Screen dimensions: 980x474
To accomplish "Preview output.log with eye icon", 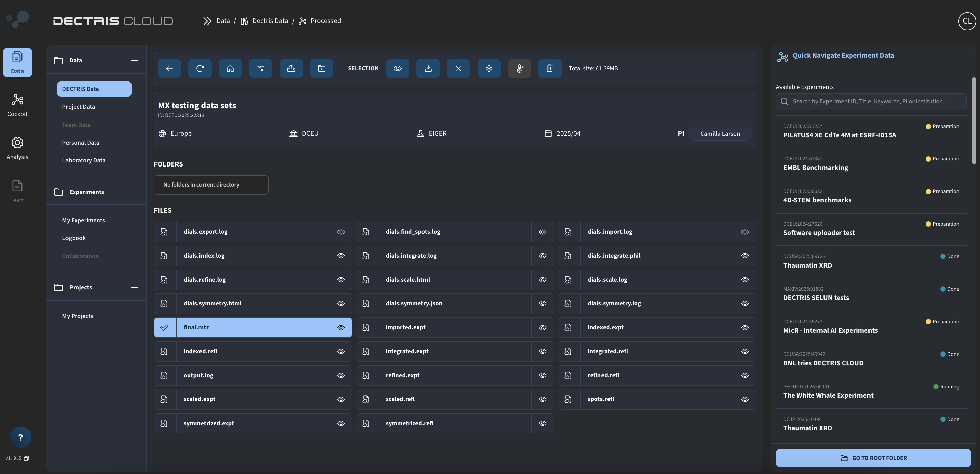I will point(341,375).
